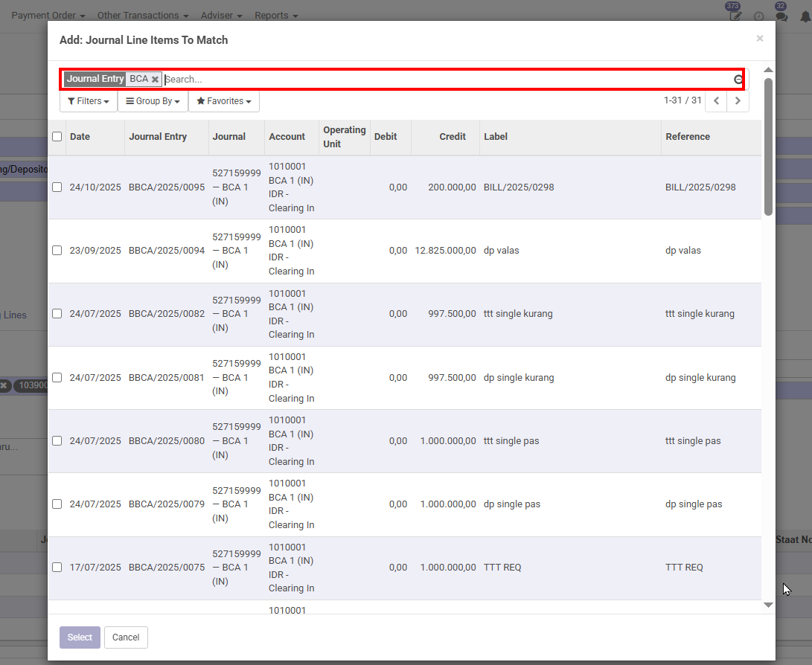
Task: Go to previous page of records
Action: click(716, 101)
